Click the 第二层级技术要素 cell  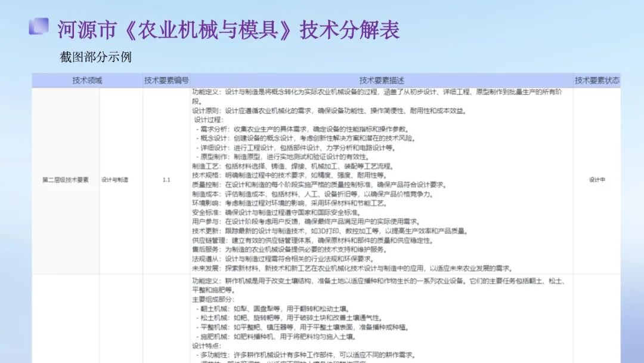tap(66, 180)
